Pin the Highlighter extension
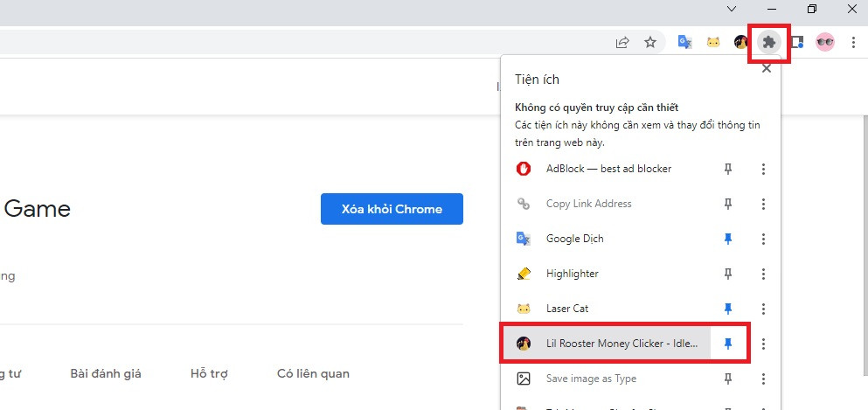 (728, 274)
